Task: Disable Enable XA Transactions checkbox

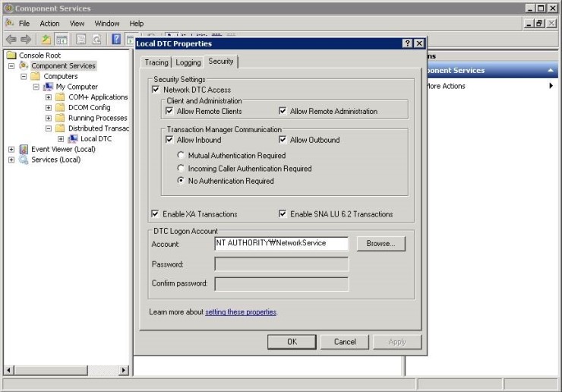Action: (155, 213)
